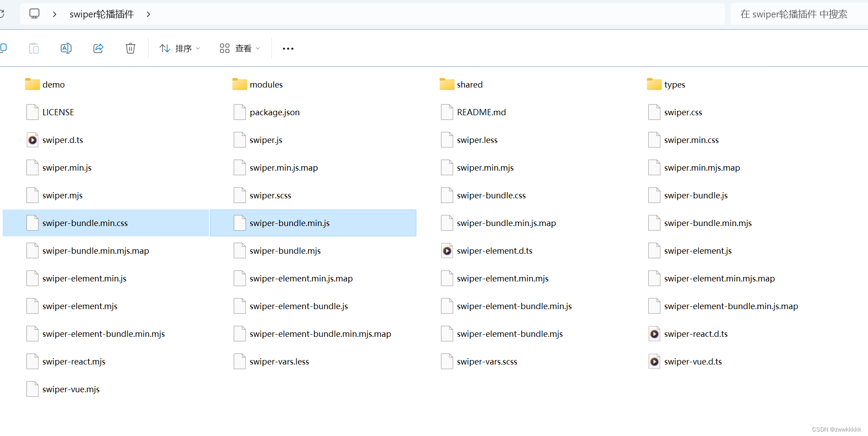The image size is (868, 436).
Task: Click the README.md file icon
Action: (x=447, y=112)
